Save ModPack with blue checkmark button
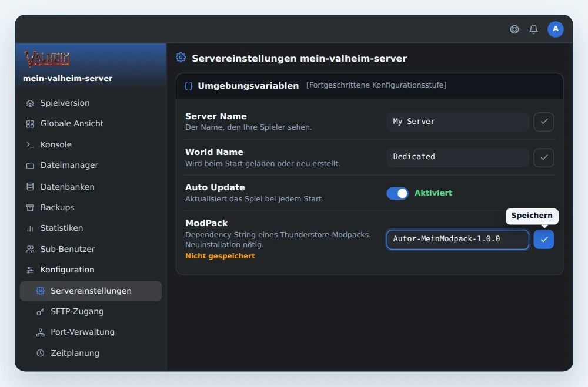Viewport: 588px width, 387px height. 544,240
